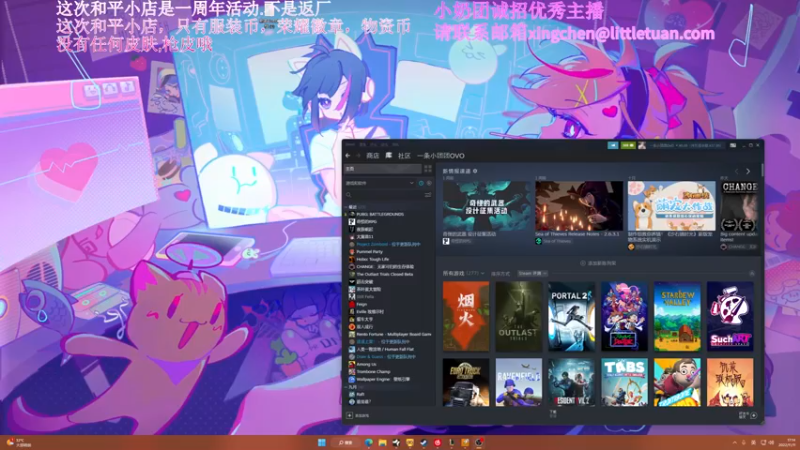800x450 pixels.
Task: Click the library Home (主页) button
Action: tap(383, 169)
